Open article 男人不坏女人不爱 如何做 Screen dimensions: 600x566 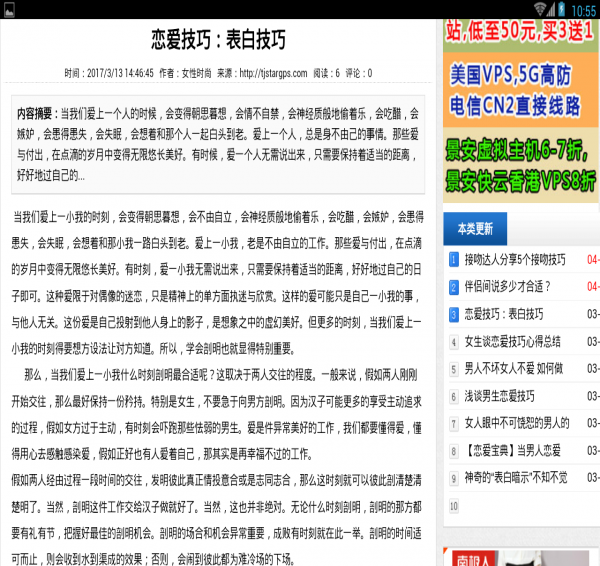click(514, 369)
